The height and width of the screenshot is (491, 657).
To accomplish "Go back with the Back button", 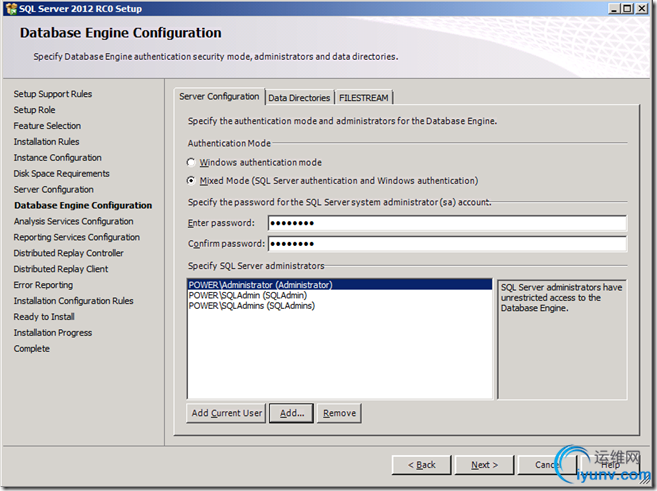I will pyautogui.click(x=422, y=465).
